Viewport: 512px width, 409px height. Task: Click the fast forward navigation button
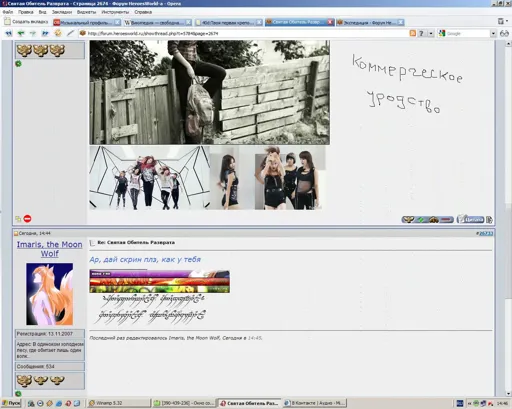(x=45, y=33)
